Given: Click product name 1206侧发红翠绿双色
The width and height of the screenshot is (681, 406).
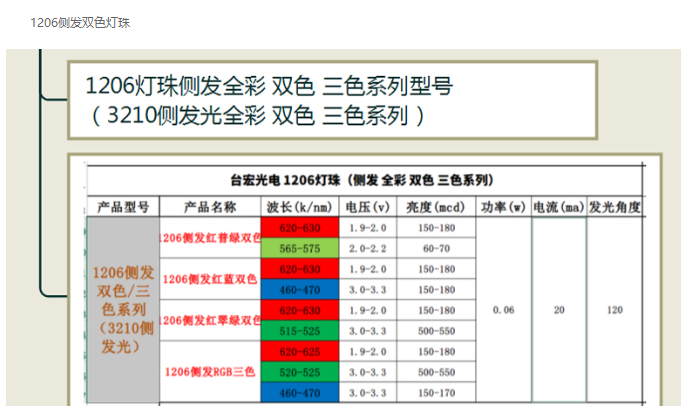Looking at the screenshot, I should coord(210,320).
